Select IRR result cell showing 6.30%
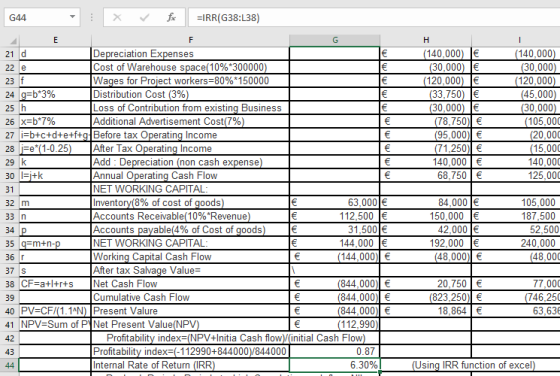 335,365
